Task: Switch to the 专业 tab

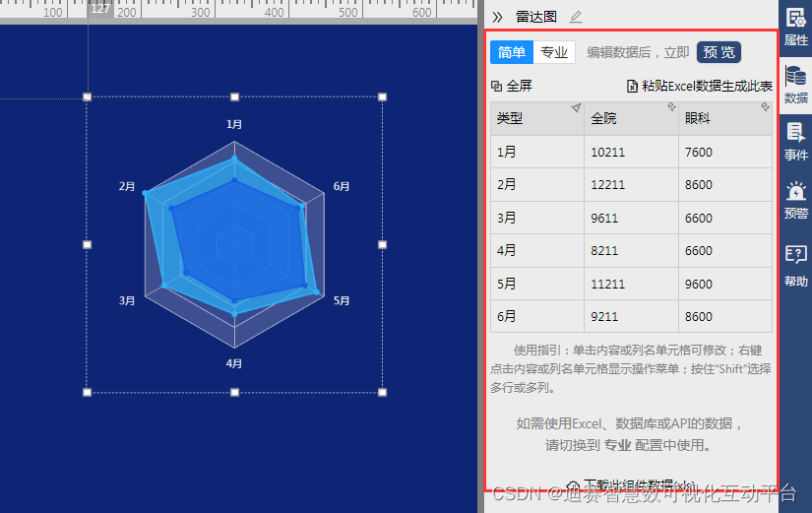Action: [x=554, y=52]
